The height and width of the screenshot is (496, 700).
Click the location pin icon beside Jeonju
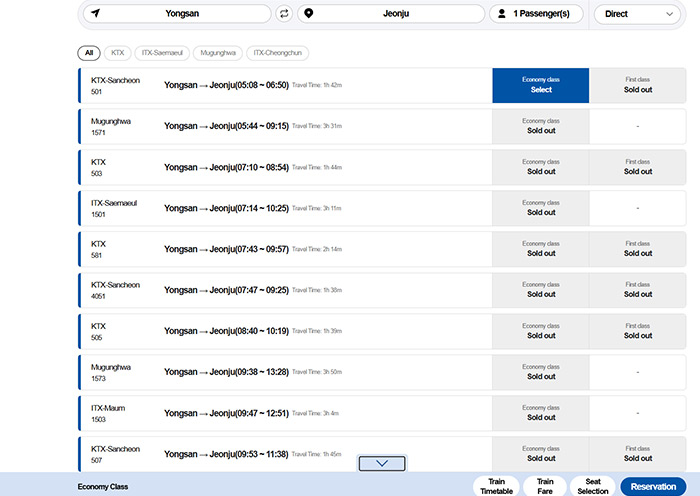point(308,13)
